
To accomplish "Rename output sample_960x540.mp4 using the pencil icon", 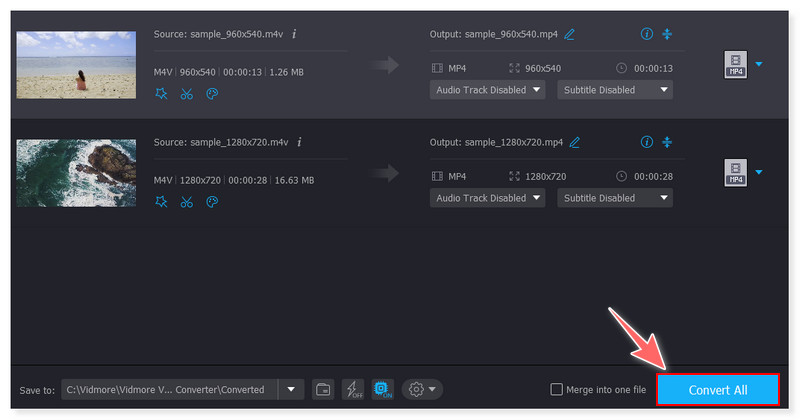I will point(570,34).
